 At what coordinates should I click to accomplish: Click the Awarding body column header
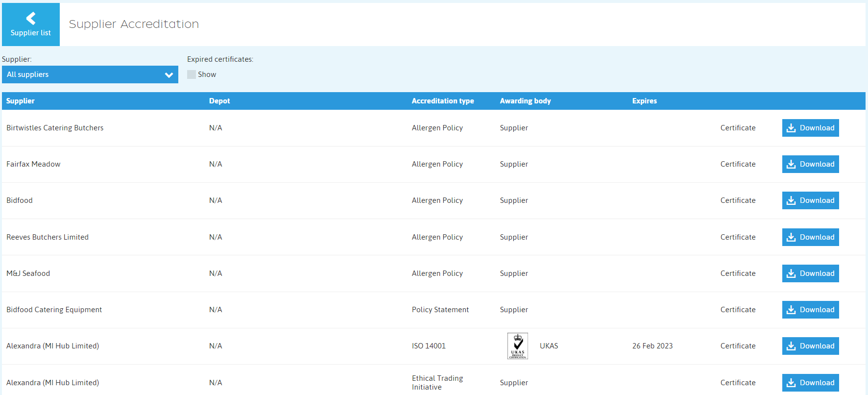pyautogui.click(x=525, y=101)
